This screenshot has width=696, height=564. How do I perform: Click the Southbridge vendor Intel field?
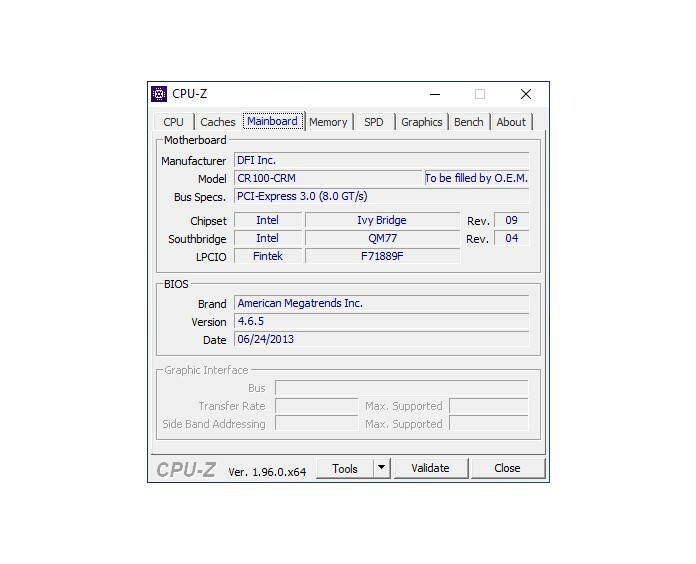(x=268, y=238)
